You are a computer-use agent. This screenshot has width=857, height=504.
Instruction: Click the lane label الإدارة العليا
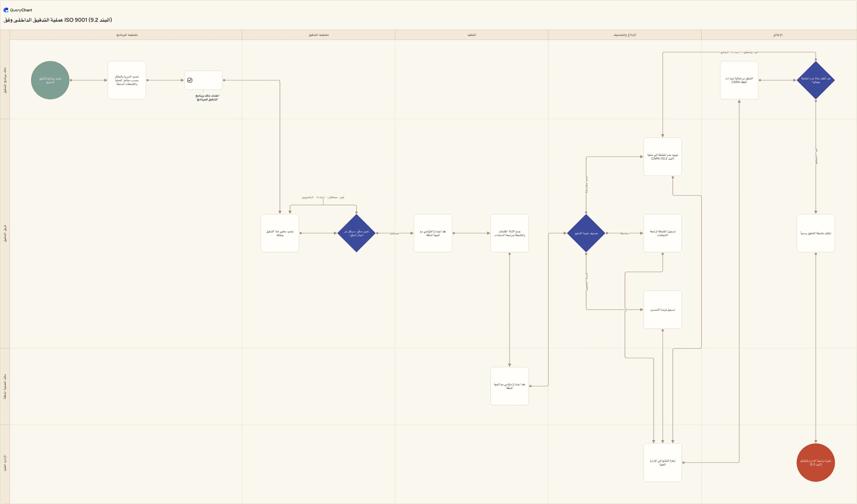pos(5,463)
